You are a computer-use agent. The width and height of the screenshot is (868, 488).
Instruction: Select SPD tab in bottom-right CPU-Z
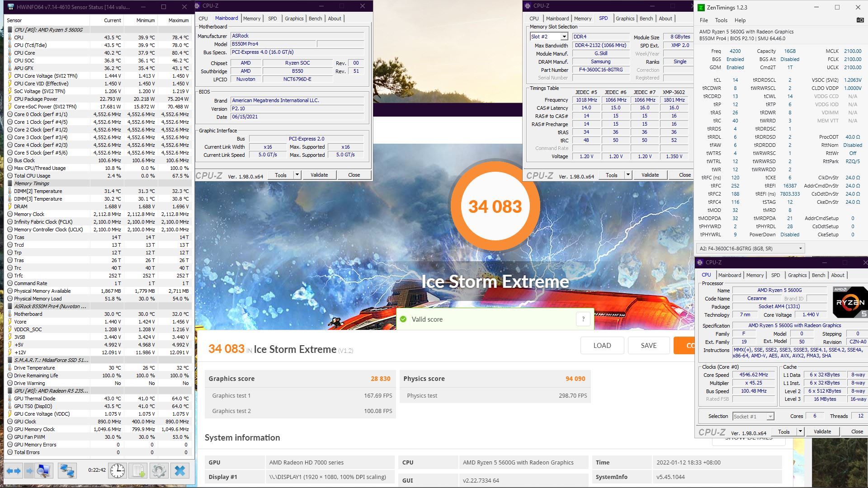(x=775, y=275)
